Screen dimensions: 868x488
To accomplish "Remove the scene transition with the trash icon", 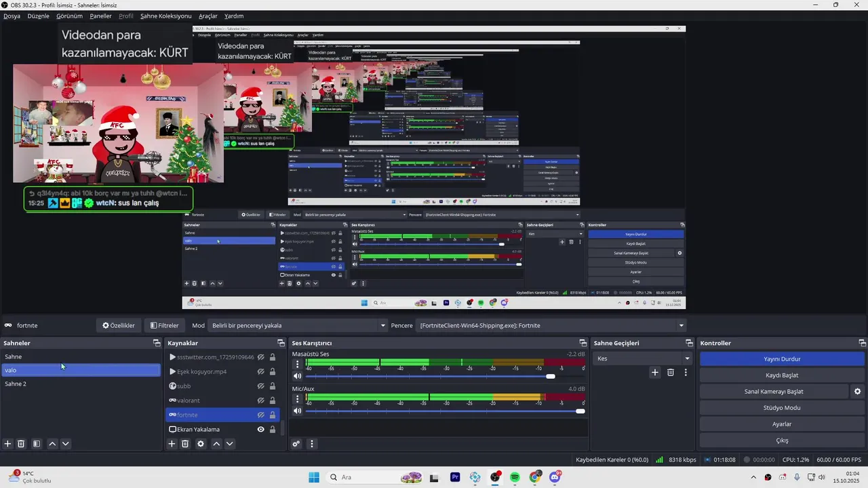I will (671, 372).
